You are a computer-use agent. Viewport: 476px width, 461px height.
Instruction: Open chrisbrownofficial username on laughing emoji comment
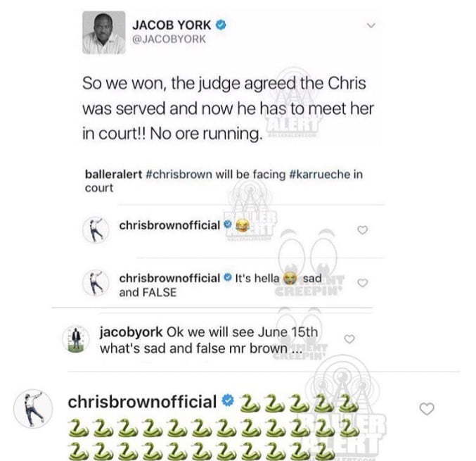169,225
